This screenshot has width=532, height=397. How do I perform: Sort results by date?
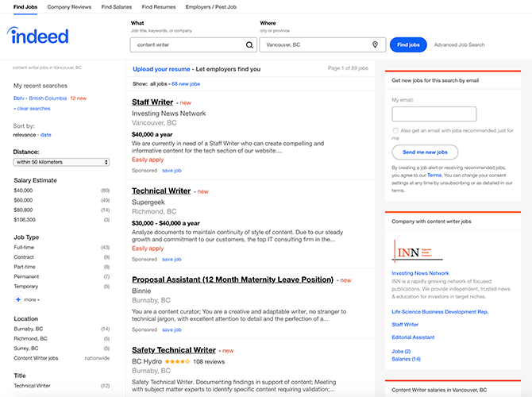[46, 135]
